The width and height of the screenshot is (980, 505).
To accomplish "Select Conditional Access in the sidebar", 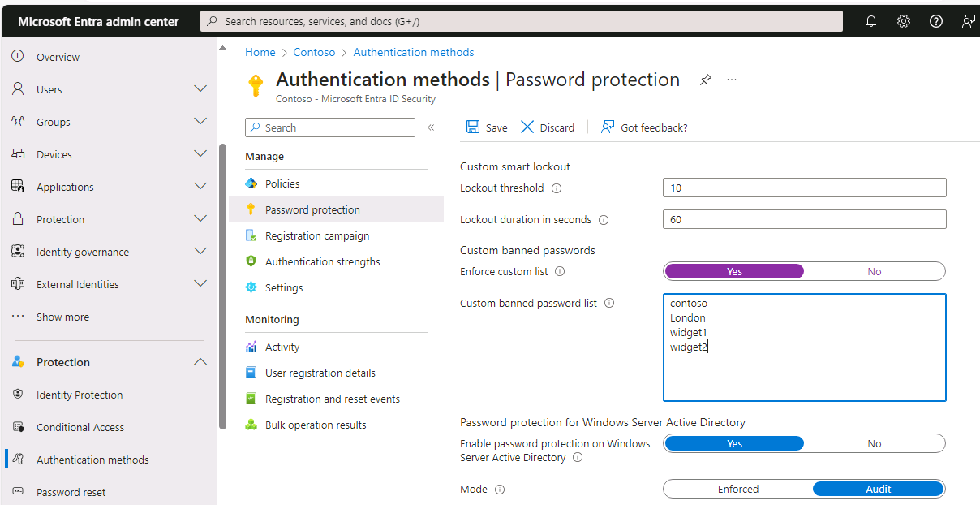I will click(x=80, y=427).
